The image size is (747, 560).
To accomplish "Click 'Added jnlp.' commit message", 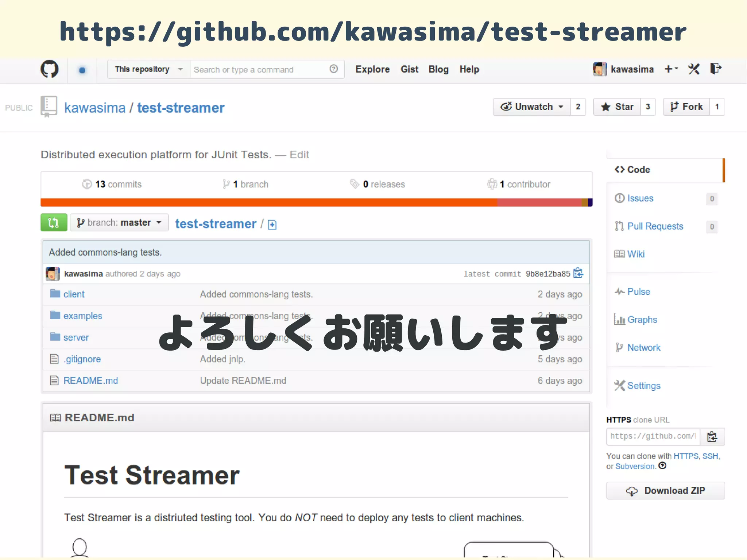I will (x=222, y=359).
